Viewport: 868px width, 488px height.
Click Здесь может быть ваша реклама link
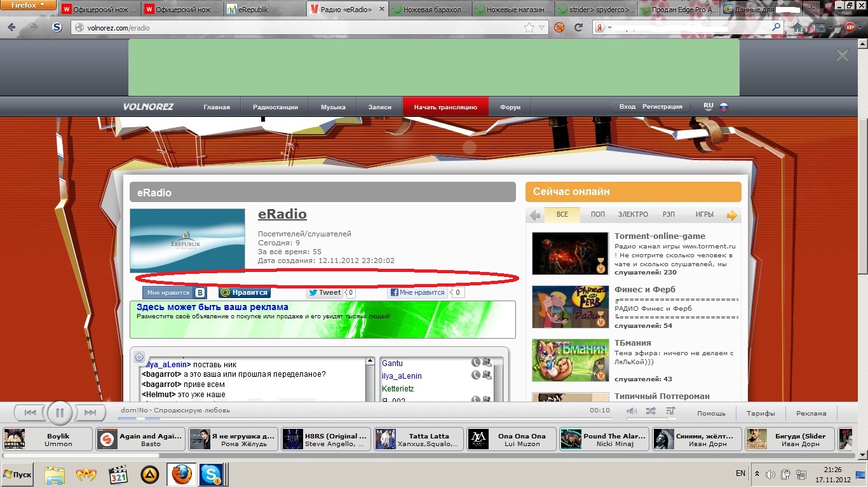(212, 307)
